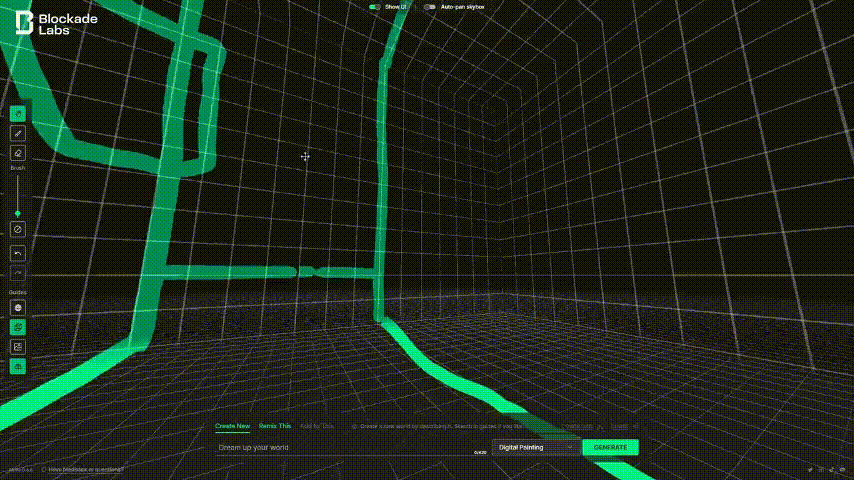Switch to the Add to This tab
Image resolution: width=854 pixels, height=480 pixels.
pyautogui.click(x=316, y=426)
